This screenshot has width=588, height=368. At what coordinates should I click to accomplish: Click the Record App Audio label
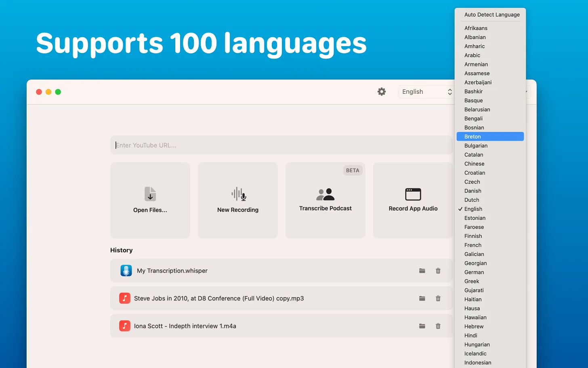pos(413,209)
